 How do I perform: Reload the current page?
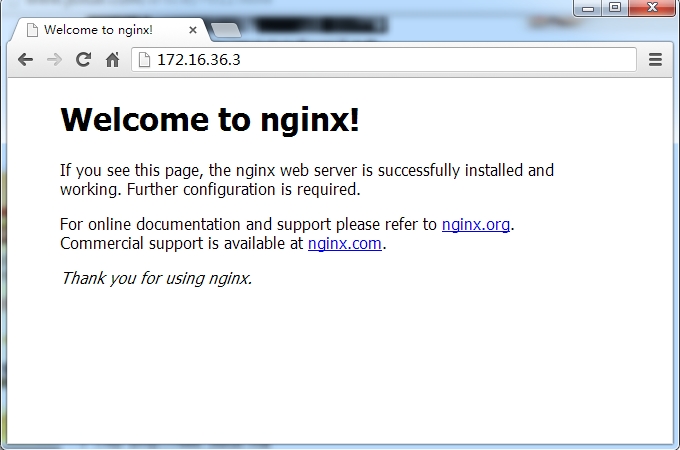[83, 59]
